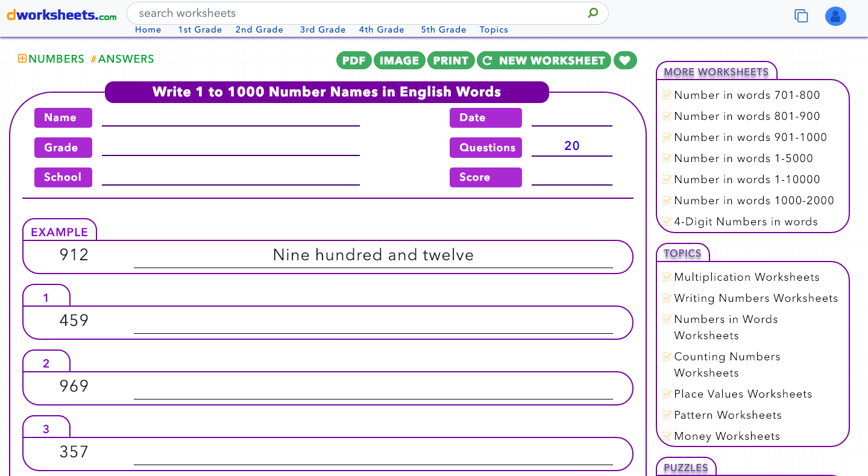
Task: Expand the MORE WORKSHEETS panel header
Action: tap(716, 71)
